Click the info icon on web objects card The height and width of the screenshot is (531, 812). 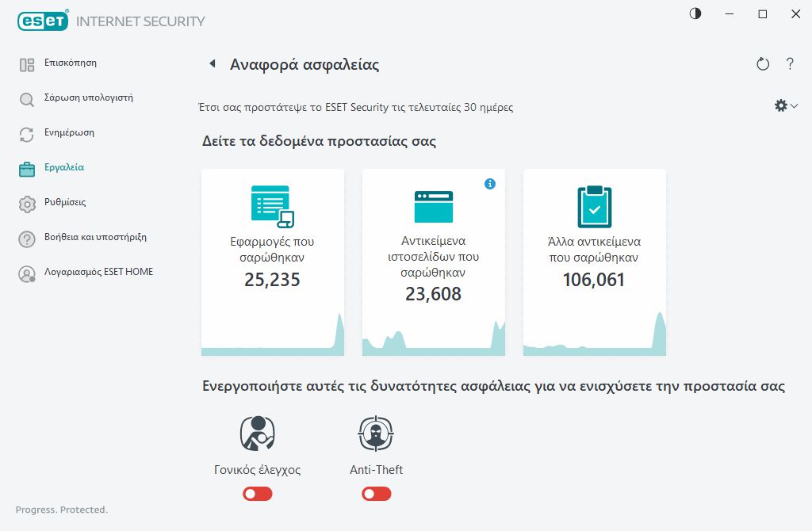click(490, 184)
